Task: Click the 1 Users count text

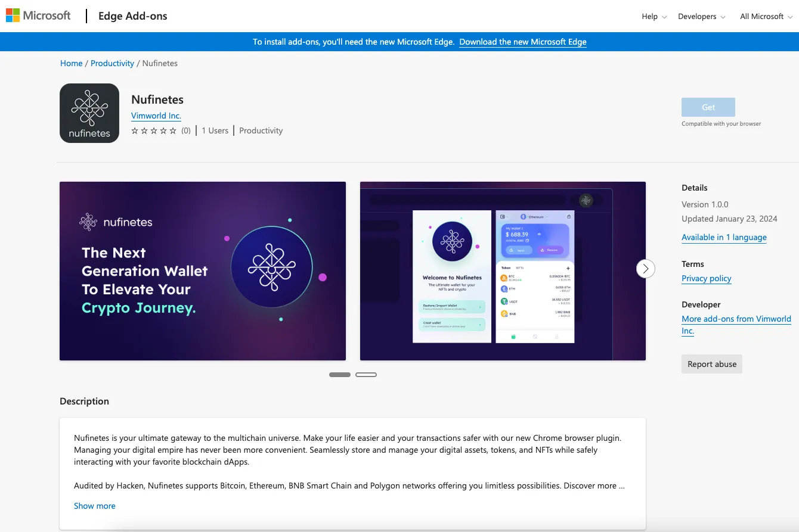Action: click(215, 130)
